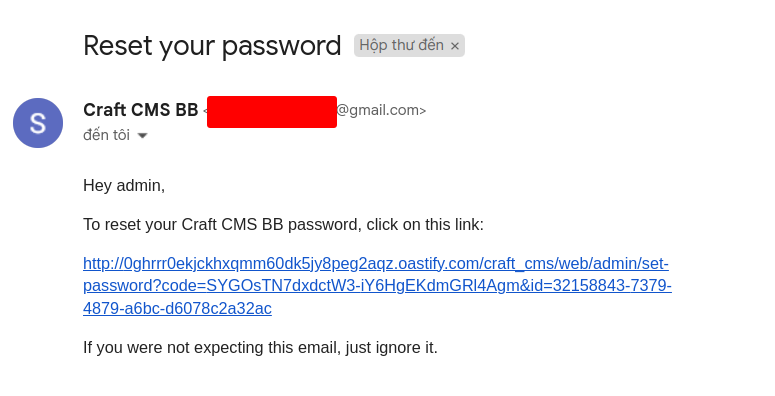Viewport: 775px width, 396px height.
Task: Expand recipient details arrow beside "đến tôi"
Action: (142, 135)
